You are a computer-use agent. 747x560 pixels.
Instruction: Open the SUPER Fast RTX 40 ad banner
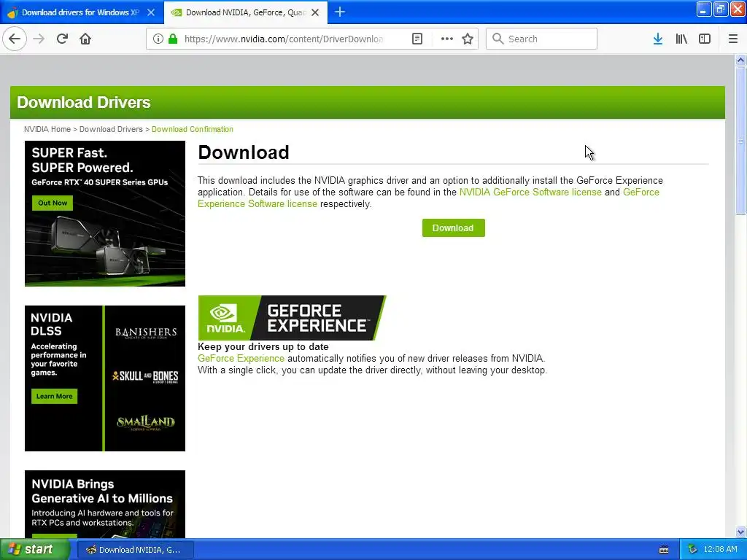[105, 214]
